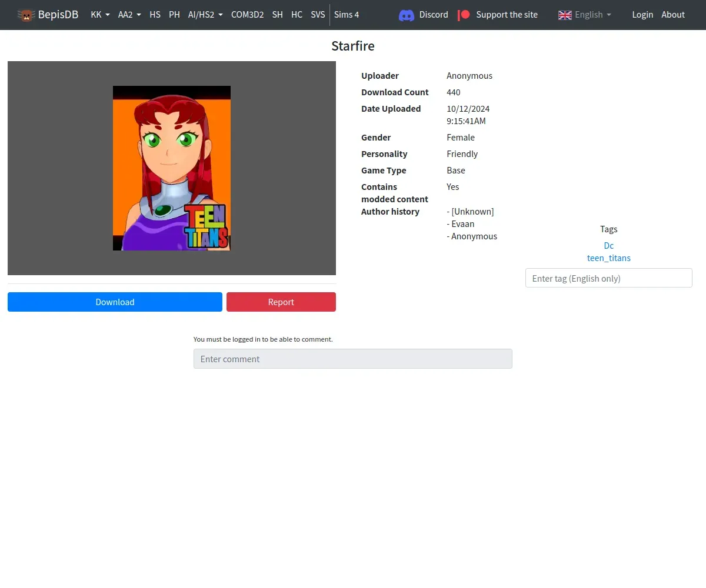Open the HC section
706x588 pixels.
click(x=297, y=15)
